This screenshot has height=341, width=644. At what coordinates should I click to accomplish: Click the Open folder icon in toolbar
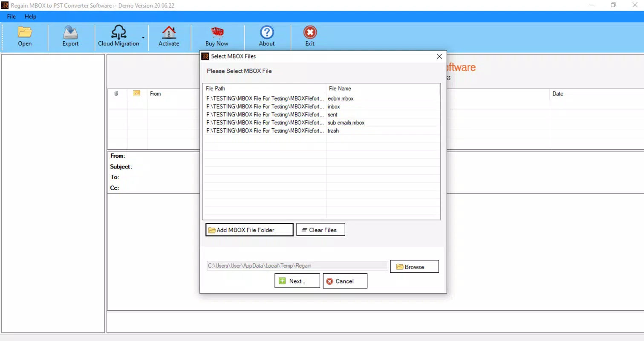(x=25, y=32)
